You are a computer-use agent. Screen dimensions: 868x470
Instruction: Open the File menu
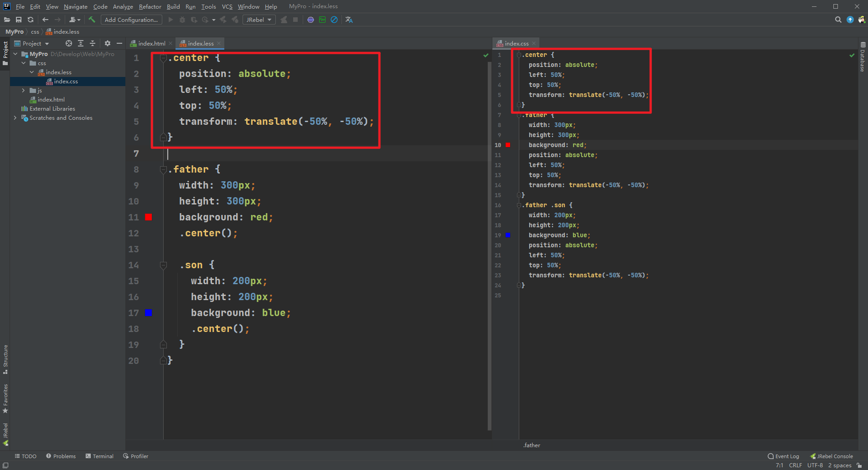pos(20,6)
